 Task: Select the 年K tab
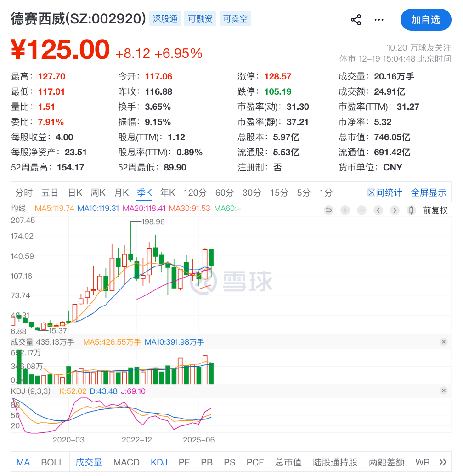click(x=168, y=193)
